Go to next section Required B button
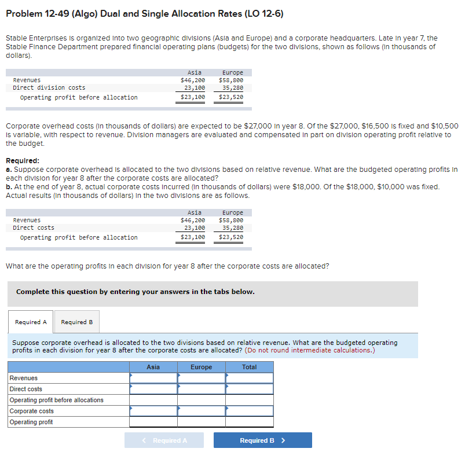This screenshot has height=452, width=476. pos(262,440)
